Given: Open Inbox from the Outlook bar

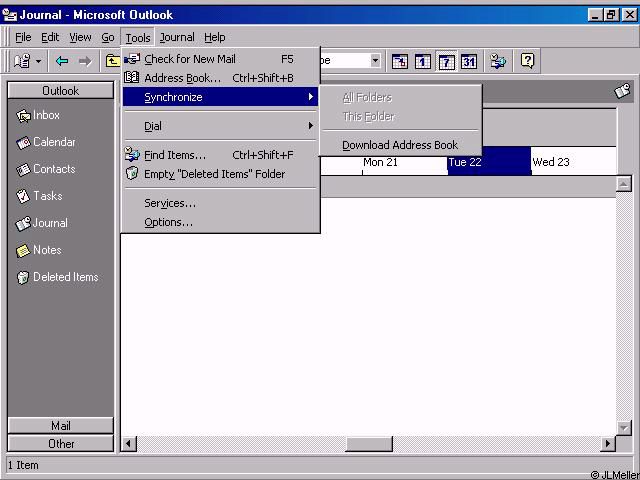Looking at the screenshot, I should 38,116.
